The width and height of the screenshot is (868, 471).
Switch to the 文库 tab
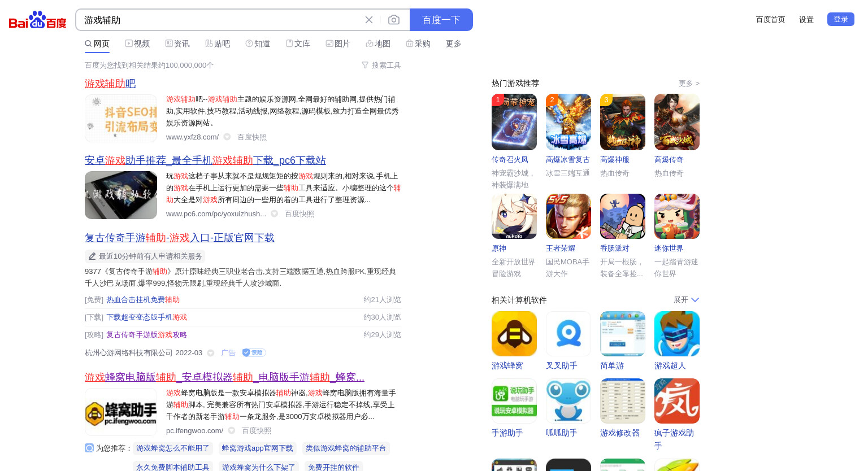(x=298, y=43)
